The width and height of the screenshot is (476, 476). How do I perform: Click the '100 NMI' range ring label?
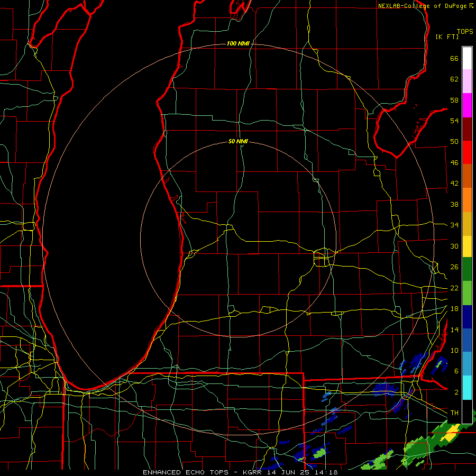click(238, 43)
